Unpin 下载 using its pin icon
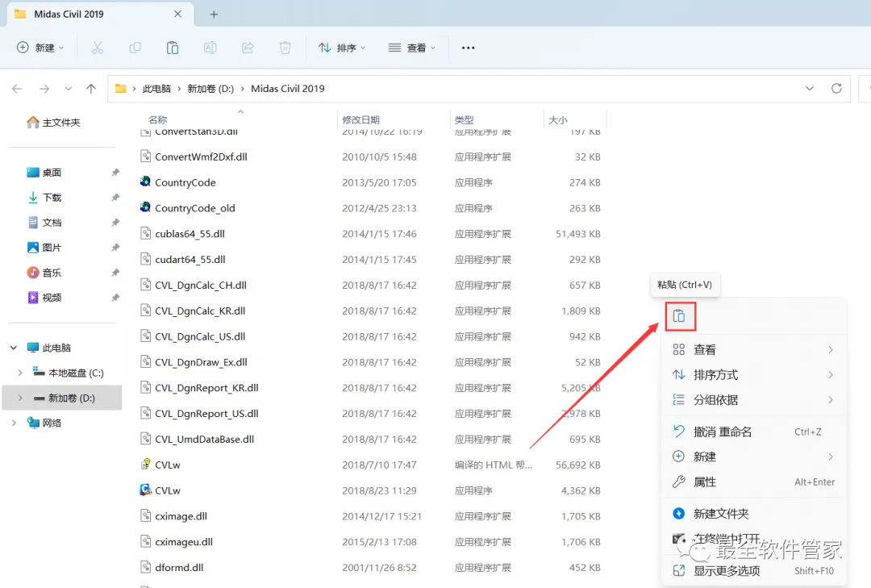This screenshot has height=588, width=871. coord(115,198)
